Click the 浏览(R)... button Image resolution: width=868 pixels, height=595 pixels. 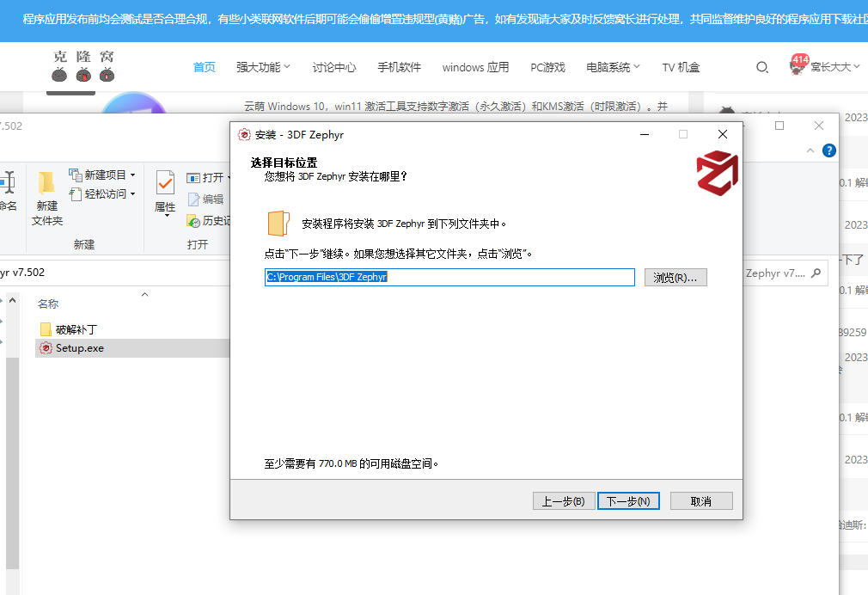pyautogui.click(x=675, y=278)
